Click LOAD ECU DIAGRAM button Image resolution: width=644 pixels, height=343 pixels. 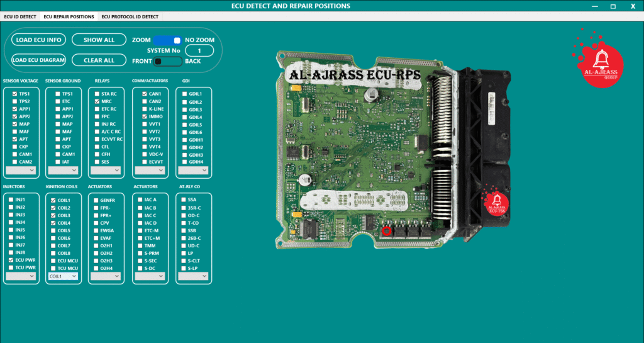38,60
